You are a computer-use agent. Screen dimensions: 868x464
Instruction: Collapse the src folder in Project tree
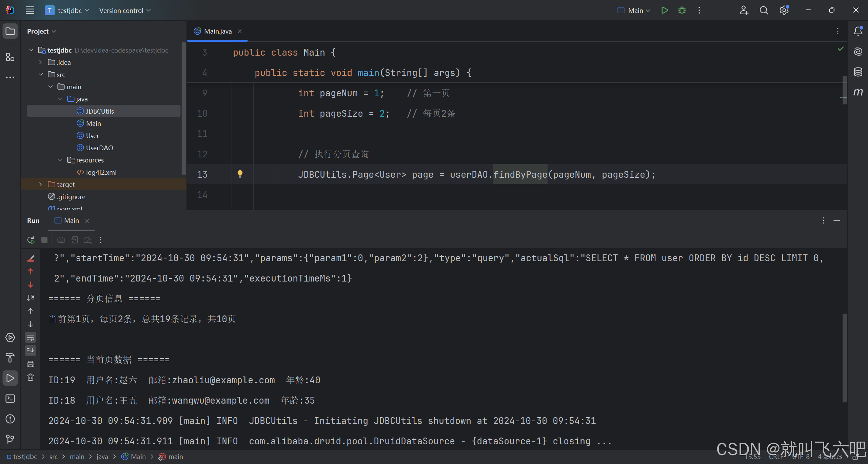click(x=41, y=74)
